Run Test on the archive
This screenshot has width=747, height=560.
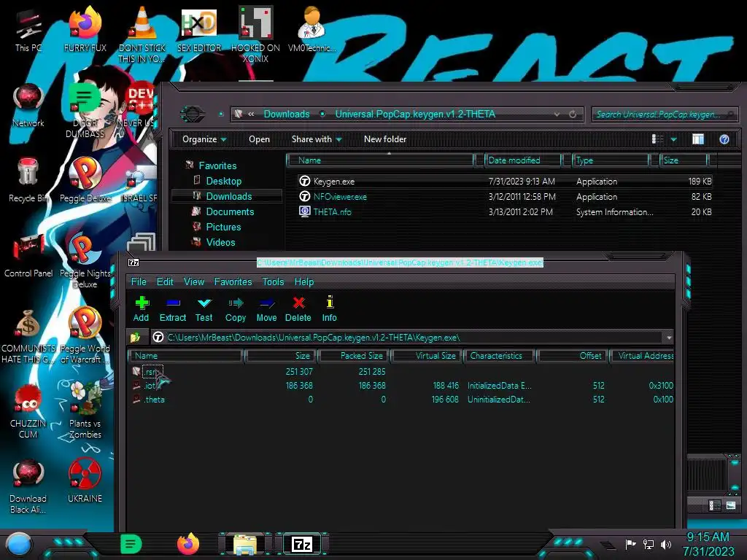click(x=204, y=309)
